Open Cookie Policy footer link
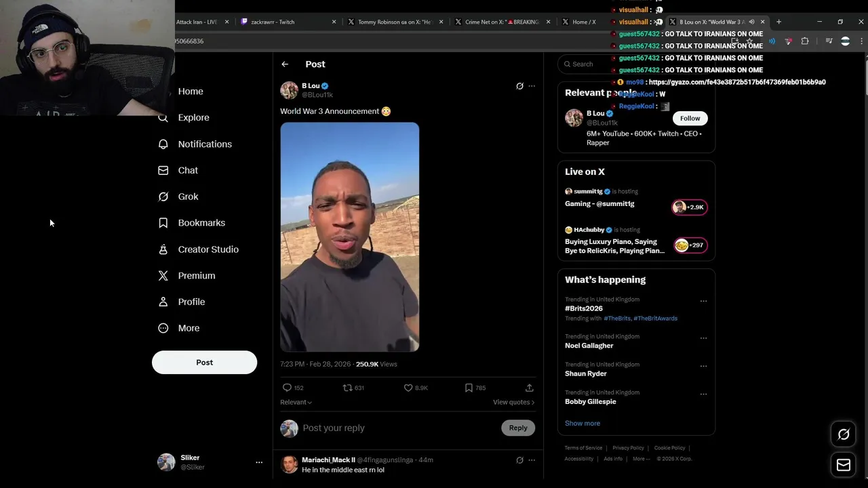The height and width of the screenshot is (488, 868). point(669,448)
